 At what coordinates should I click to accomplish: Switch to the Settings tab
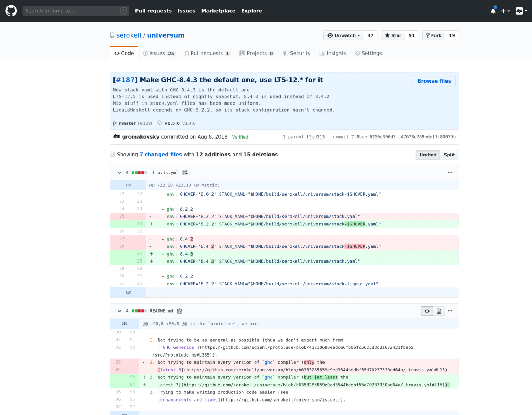[x=368, y=53]
